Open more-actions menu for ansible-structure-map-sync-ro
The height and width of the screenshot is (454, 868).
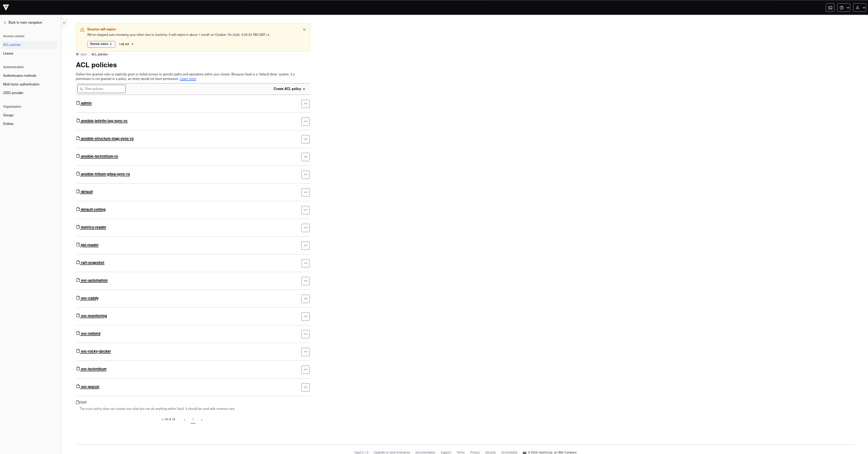pyautogui.click(x=306, y=139)
